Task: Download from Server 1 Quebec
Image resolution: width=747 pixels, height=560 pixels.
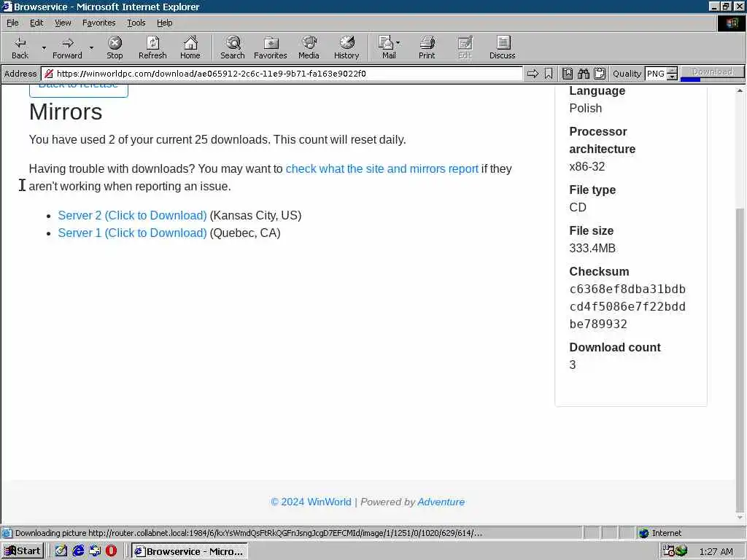Action: click(x=132, y=233)
